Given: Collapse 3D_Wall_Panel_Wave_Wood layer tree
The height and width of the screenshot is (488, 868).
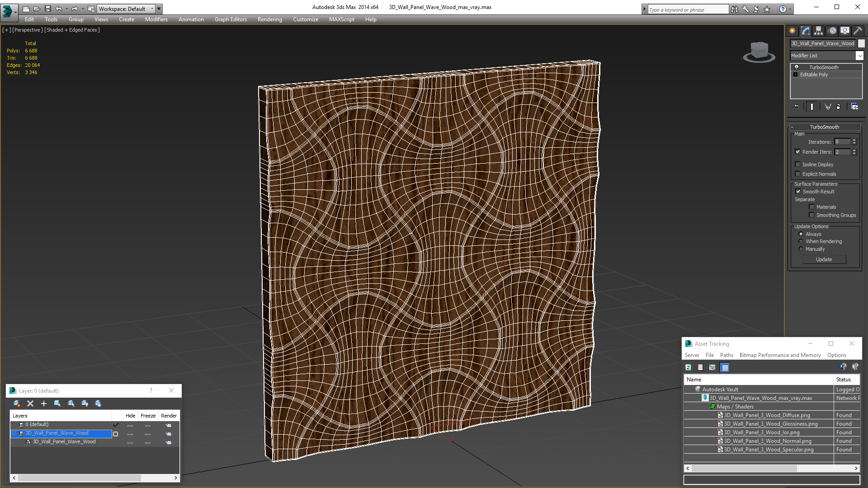Looking at the screenshot, I should click(14, 433).
